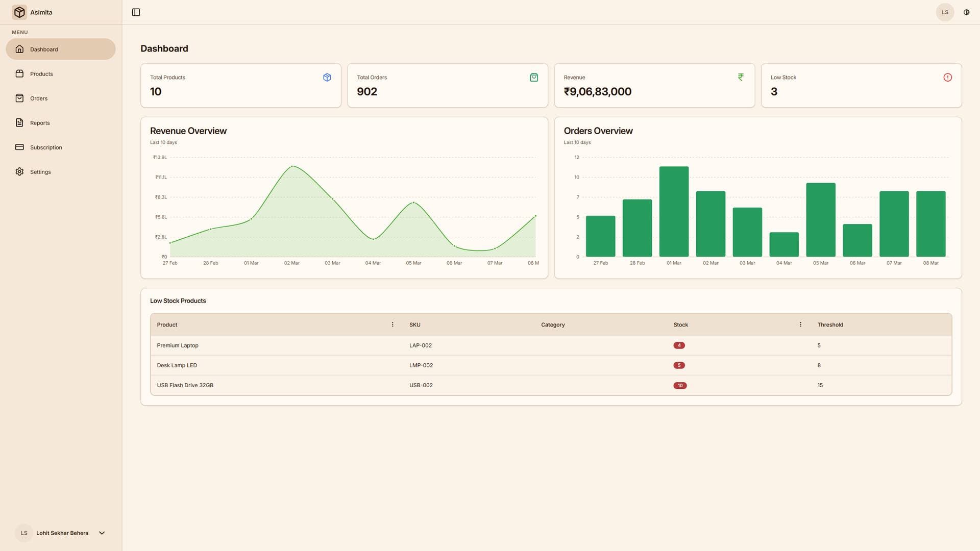This screenshot has height=551, width=980.
Task: Click the Asimita app logo icon
Action: (x=19, y=12)
